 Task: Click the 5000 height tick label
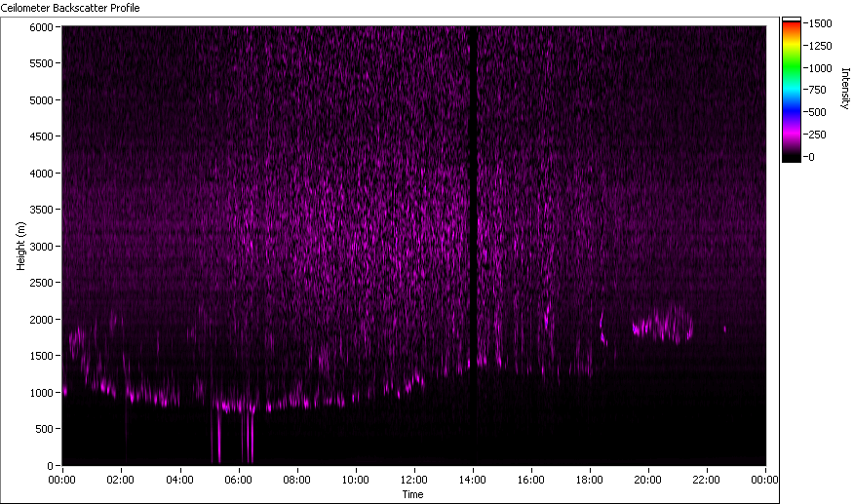[41, 100]
